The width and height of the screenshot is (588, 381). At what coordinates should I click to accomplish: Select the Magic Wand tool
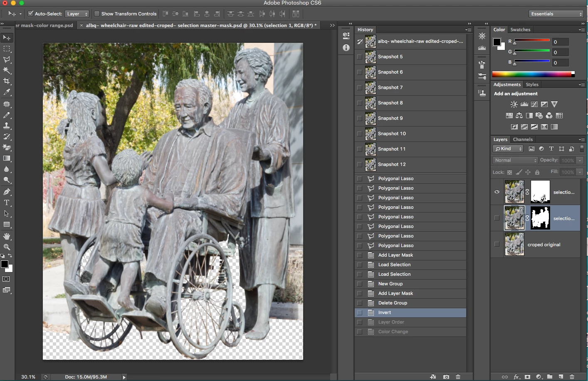7,70
